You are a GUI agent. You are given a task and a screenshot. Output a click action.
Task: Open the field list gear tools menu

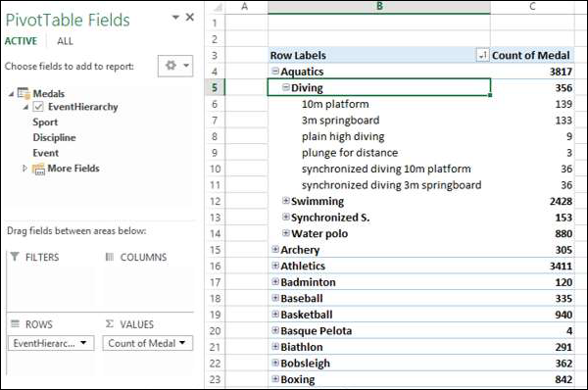point(175,66)
